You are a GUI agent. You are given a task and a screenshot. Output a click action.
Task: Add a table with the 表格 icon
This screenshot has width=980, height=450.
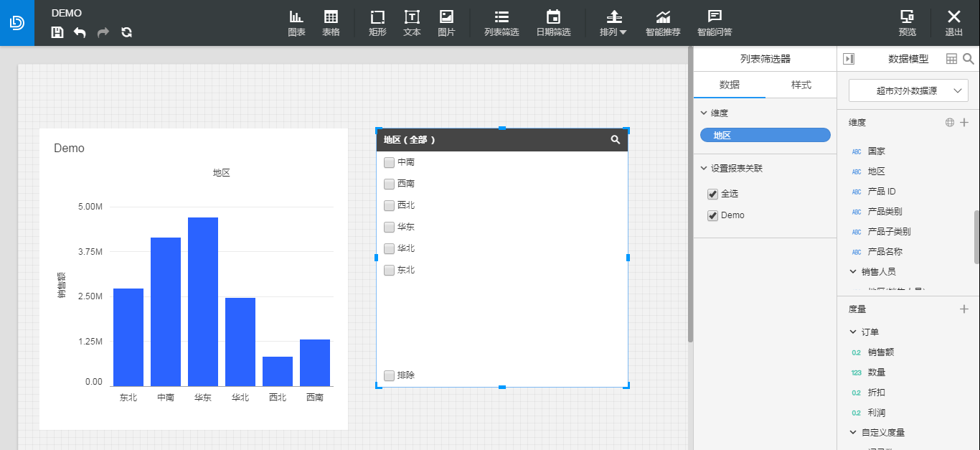click(331, 23)
